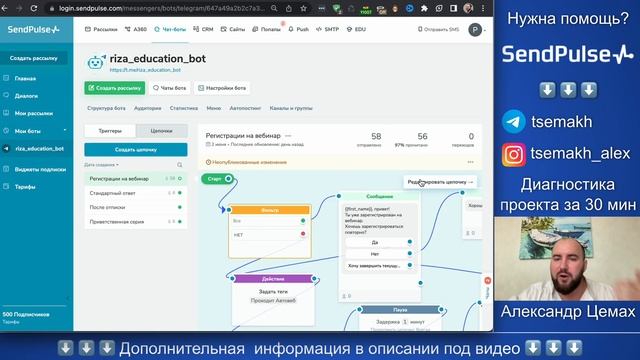This screenshot has width=640, height=360.
Task: Open the Push notifications section
Action: 298,29
